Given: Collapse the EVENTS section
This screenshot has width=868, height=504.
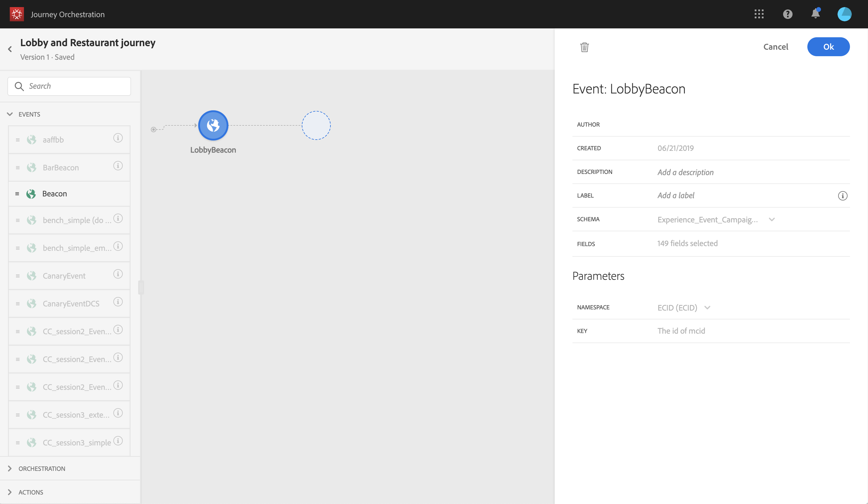Looking at the screenshot, I should point(10,114).
